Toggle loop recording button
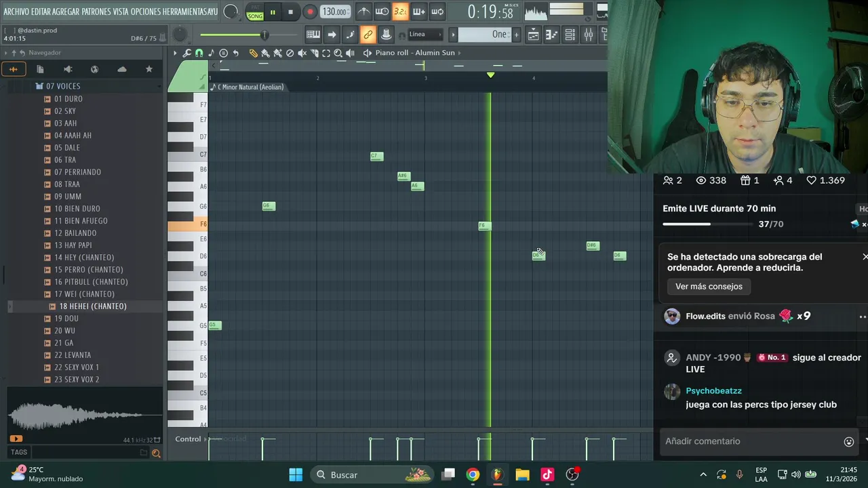Viewport: 868px width, 488px height. tap(437, 12)
